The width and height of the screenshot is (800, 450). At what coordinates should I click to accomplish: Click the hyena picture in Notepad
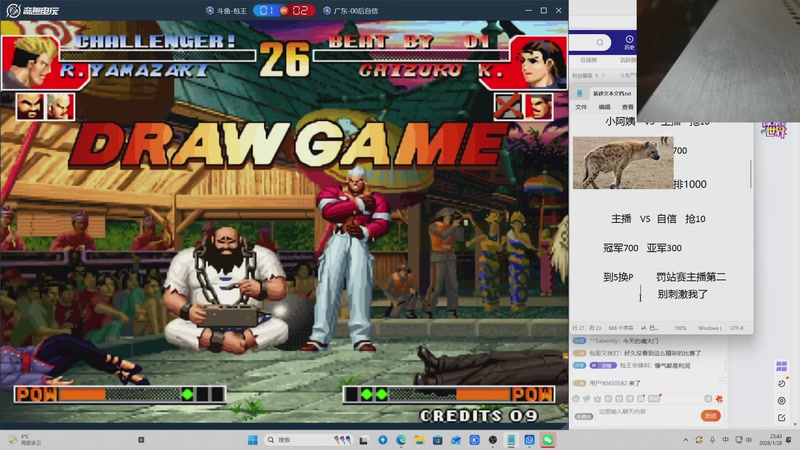(x=623, y=163)
